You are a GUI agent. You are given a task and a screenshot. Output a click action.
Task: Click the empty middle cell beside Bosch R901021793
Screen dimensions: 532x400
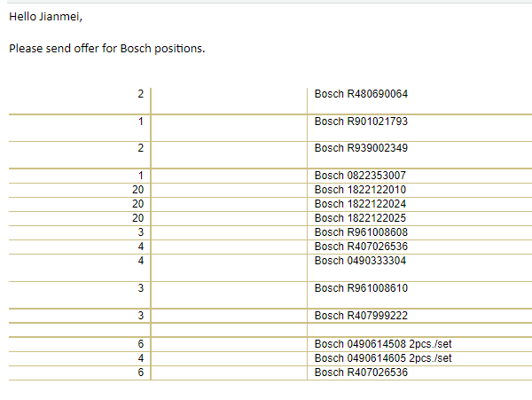tap(229, 128)
